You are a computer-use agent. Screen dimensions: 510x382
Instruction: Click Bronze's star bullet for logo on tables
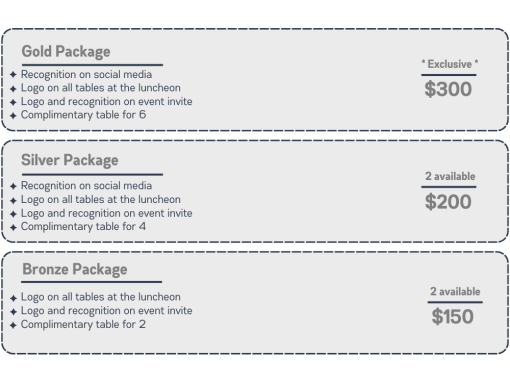point(13,298)
